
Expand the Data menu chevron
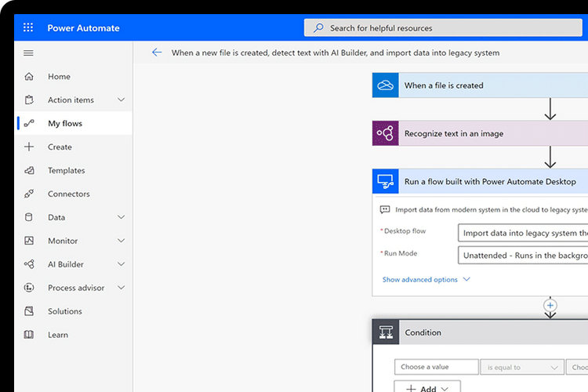pos(121,217)
